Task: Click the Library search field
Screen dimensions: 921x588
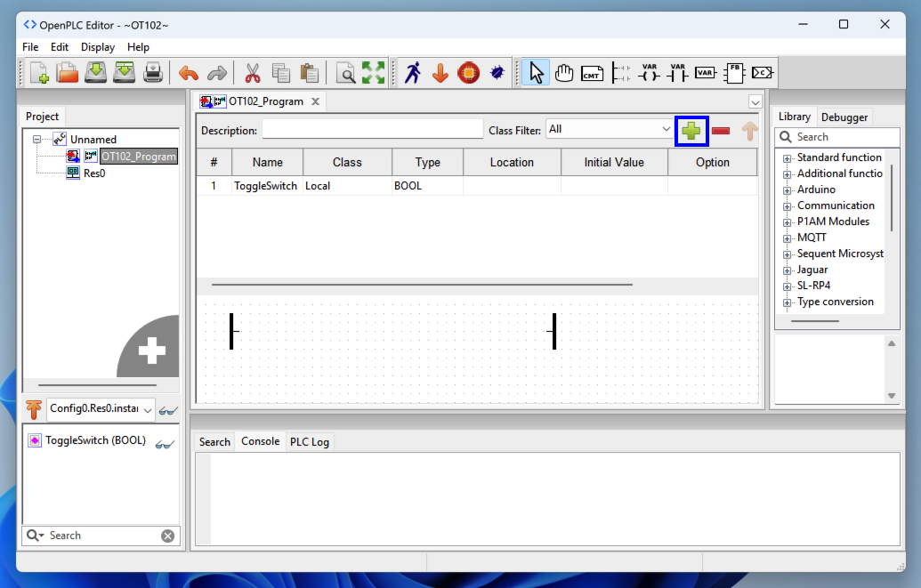Action: coord(837,137)
